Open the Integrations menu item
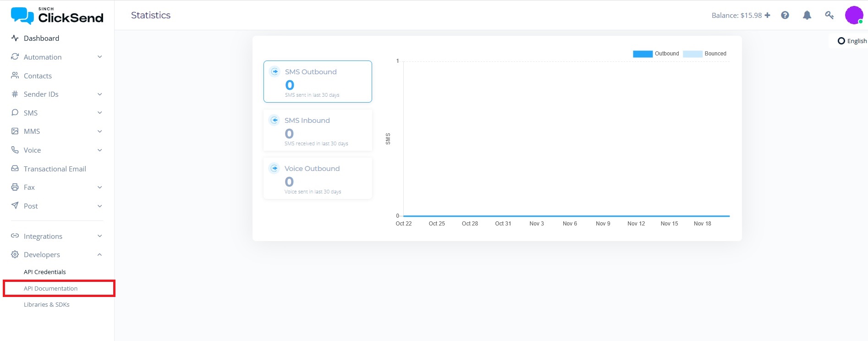The image size is (868, 341). (x=43, y=236)
